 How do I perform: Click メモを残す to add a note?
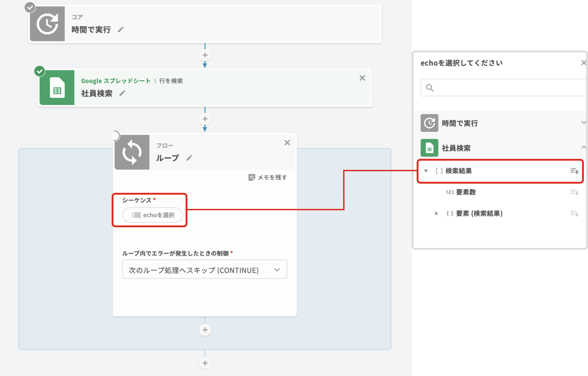[267, 177]
